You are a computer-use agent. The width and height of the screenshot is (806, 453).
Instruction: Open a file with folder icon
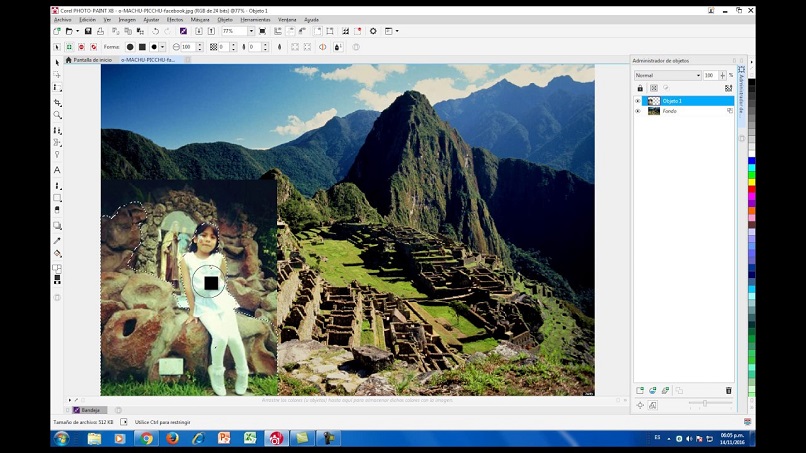click(x=69, y=31)
